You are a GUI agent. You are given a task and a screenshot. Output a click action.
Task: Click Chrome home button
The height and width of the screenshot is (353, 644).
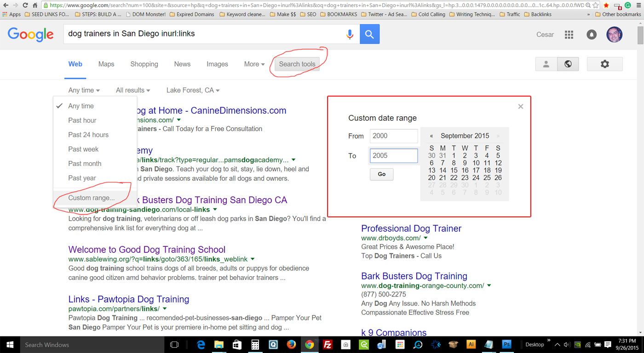click(x=35, y=5)
